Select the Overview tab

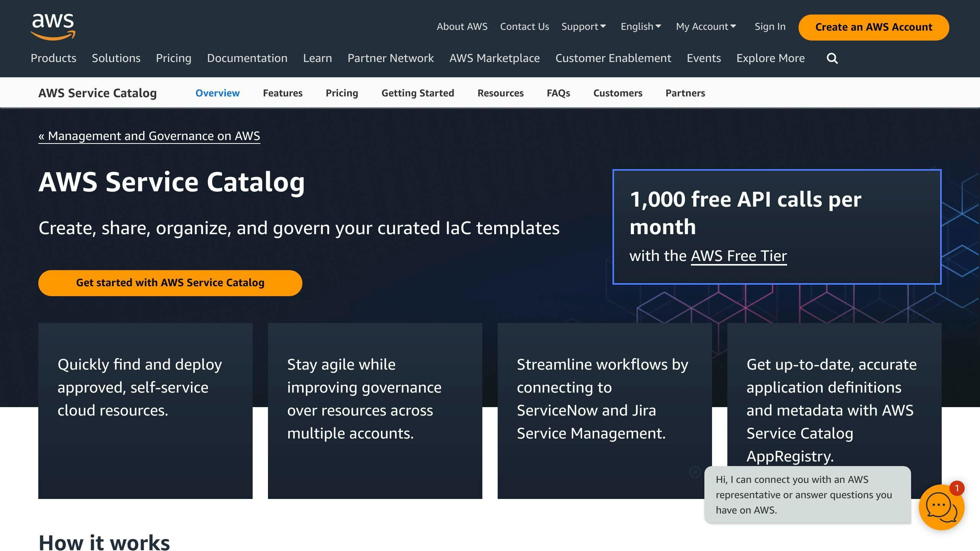click(217, 93)
